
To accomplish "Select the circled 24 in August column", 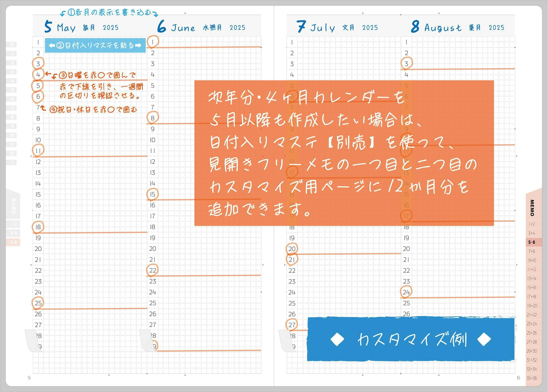I will click(406, 292).
